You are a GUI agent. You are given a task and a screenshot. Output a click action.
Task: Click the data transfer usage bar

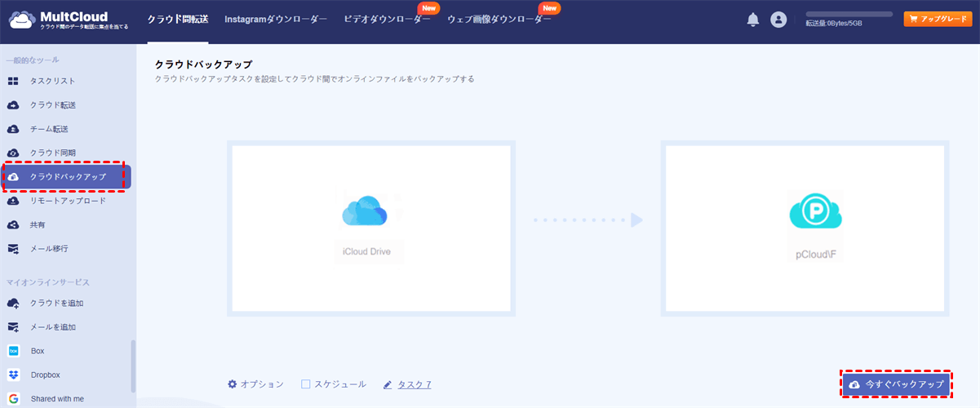pos(849,14)
